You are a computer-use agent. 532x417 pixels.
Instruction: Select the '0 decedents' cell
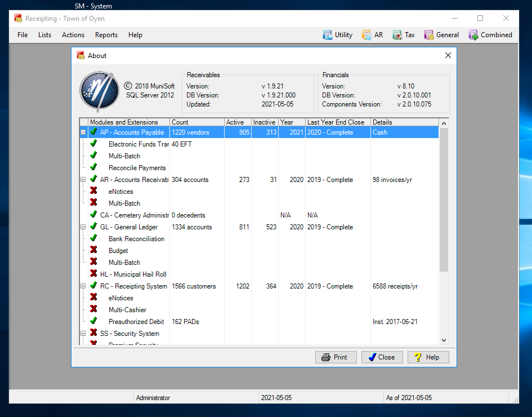coord(197,215)
